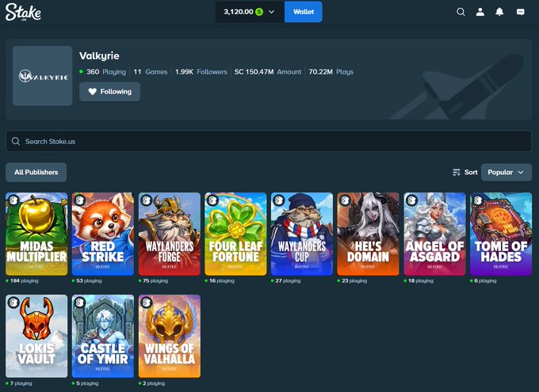
Task: Open Castle of Ymir game
Action: [x=103, y=336]
